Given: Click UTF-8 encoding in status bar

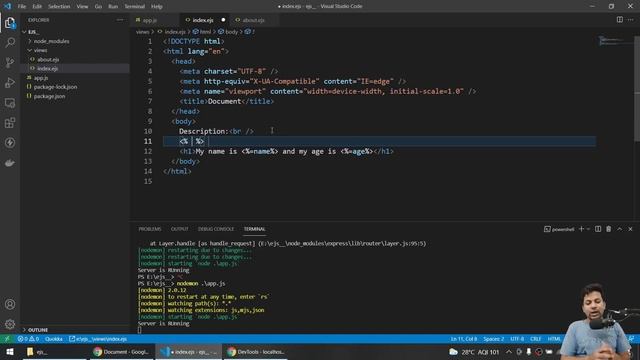Looking at the screenshot, I should 517,339.
